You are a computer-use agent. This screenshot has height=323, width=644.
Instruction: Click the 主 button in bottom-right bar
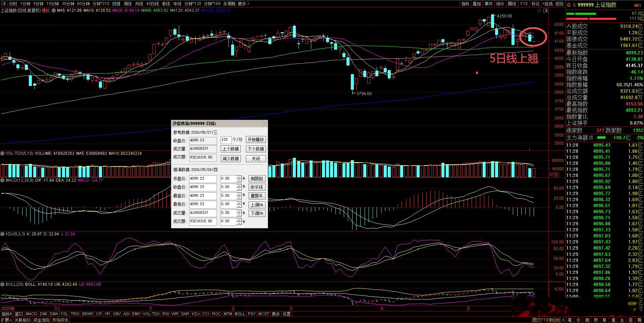[622, 320]
